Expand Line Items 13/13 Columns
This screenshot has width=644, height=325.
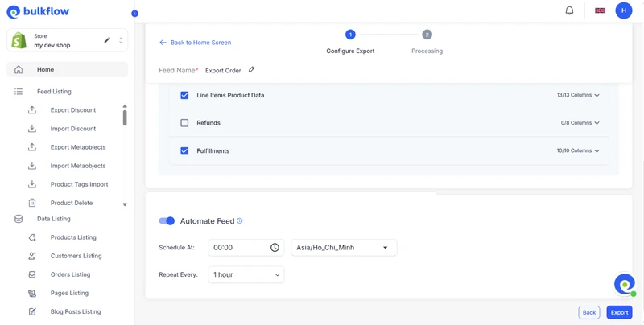coord(578,95)
